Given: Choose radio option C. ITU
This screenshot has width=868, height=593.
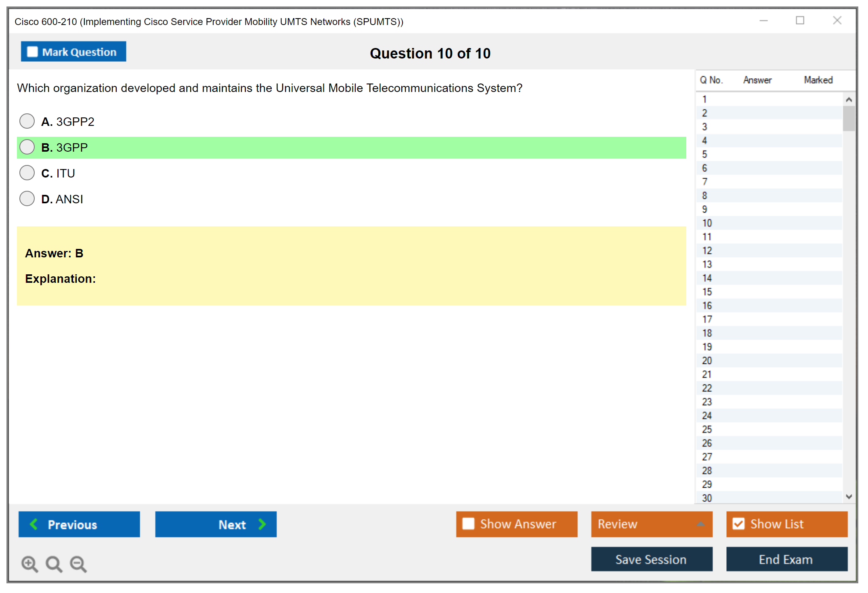Looking at the screenshot, I should click(x=27, y=173).
